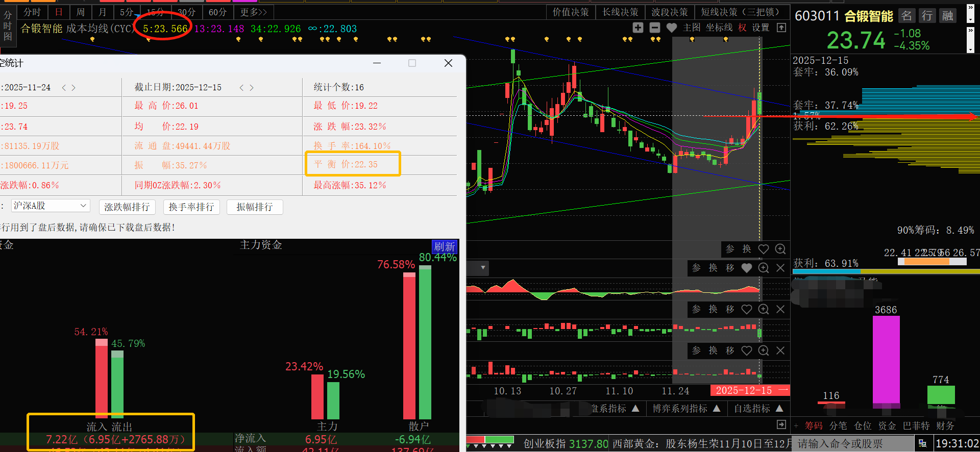Click 参 in first indicator toolbar

730,249
